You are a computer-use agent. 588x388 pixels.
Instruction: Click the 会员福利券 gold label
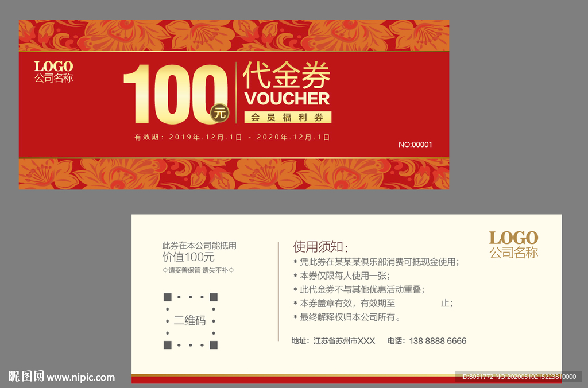288,117
